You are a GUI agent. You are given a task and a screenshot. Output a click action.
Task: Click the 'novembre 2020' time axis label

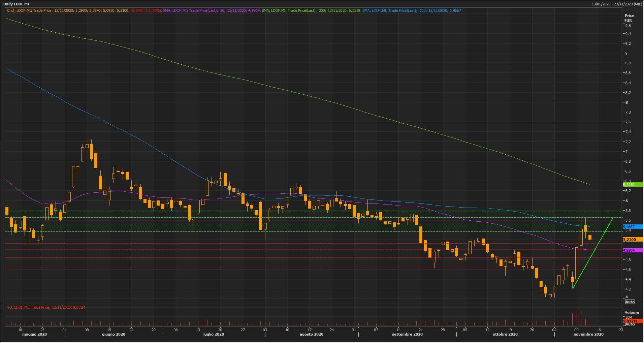click(588, 335)
